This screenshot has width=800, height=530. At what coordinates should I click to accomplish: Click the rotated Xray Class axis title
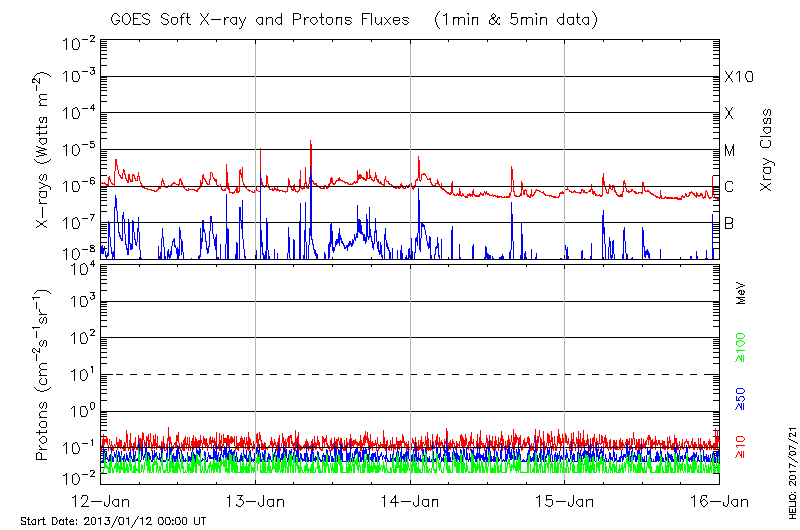766,149
